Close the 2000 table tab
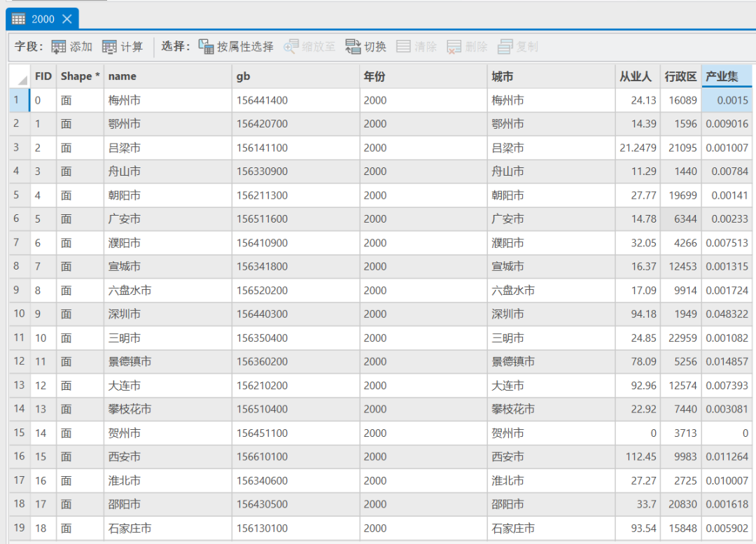Image resolution: width=756 pixels, height=544 pixels. point(67,19)
